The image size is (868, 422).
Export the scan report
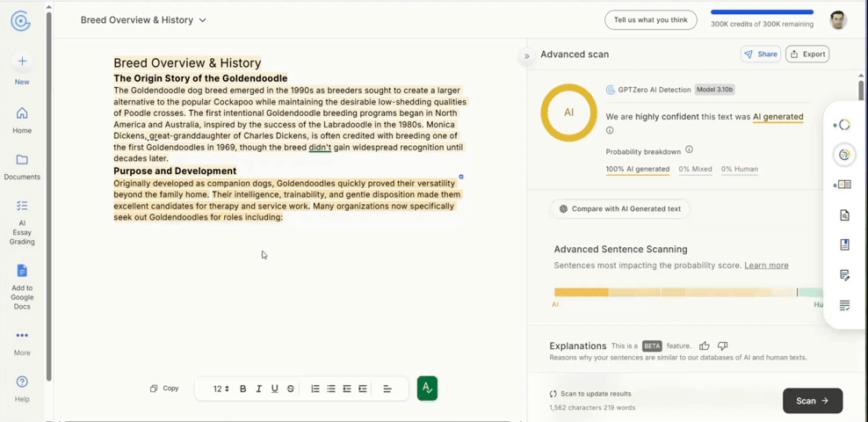[x=807, y=54]
